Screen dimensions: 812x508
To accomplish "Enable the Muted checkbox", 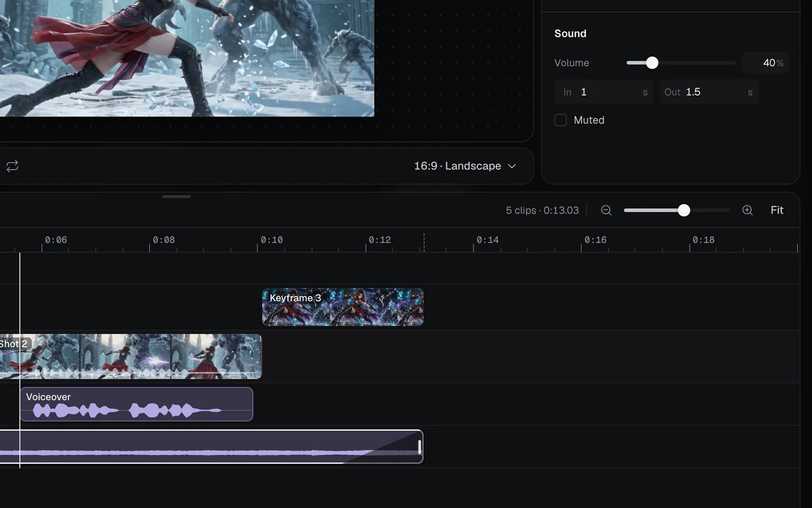I will (x=560, y=120).
